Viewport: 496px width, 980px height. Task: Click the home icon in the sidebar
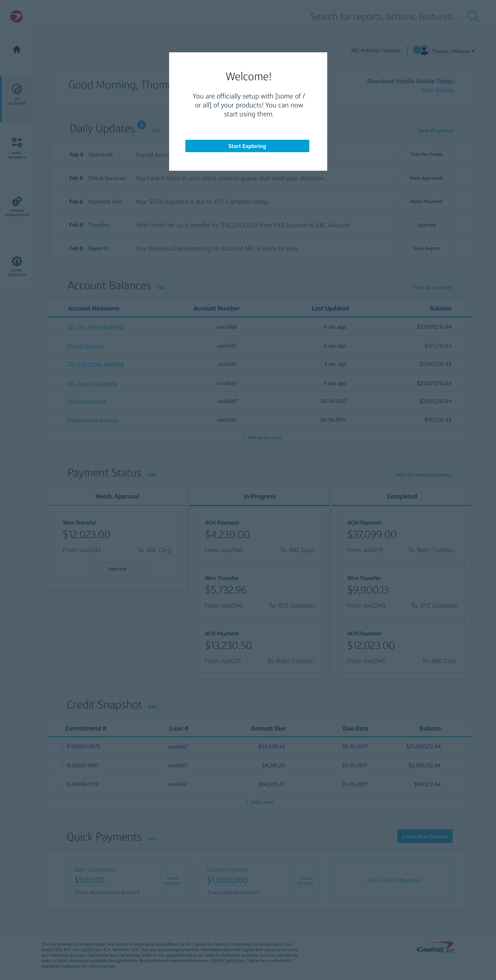click(x=17, y=49)
